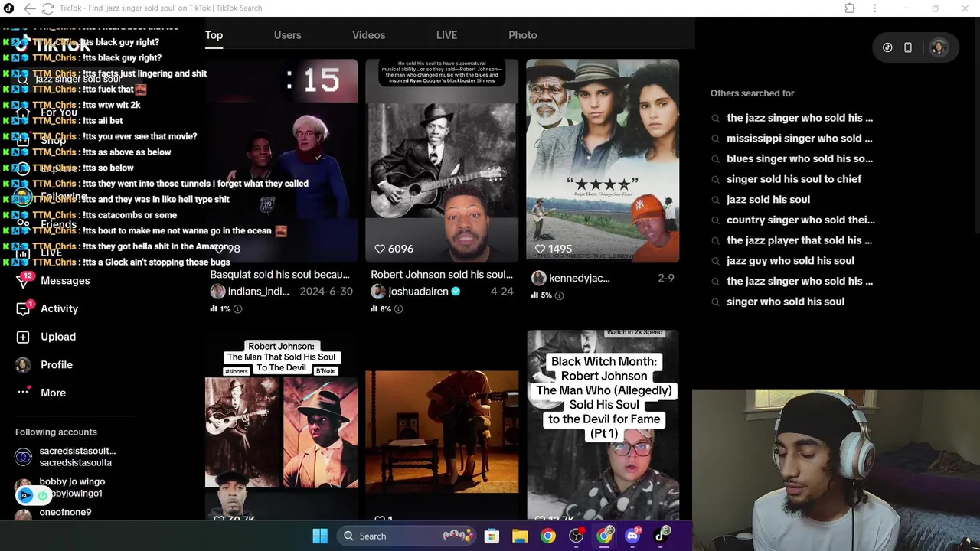Open the TikTok app icon in taskbar

pos(661,535)
